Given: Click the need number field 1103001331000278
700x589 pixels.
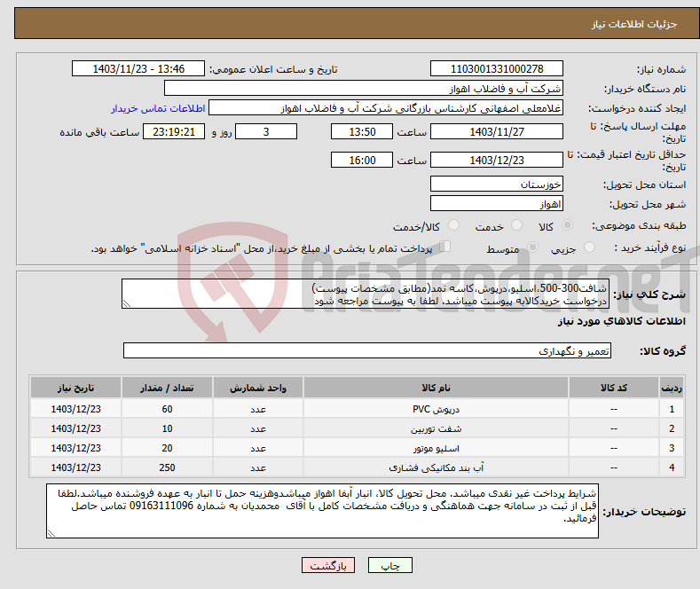Looking at the screenshot, I should (x=497, y=68).
